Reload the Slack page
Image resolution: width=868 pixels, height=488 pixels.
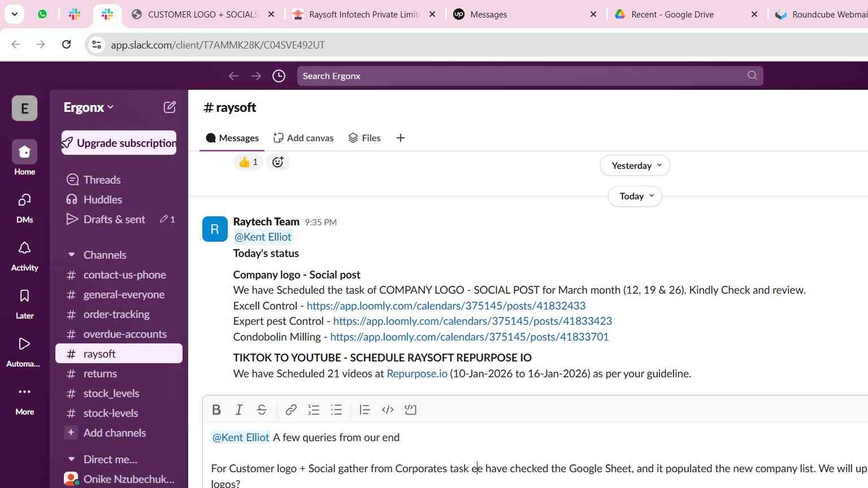66,45
